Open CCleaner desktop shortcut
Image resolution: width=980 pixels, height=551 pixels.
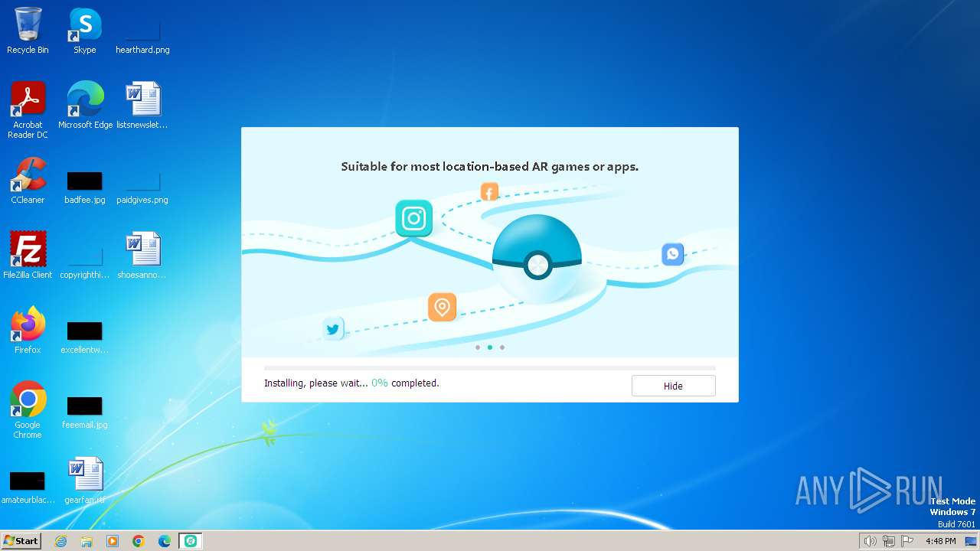pos(28,181)
